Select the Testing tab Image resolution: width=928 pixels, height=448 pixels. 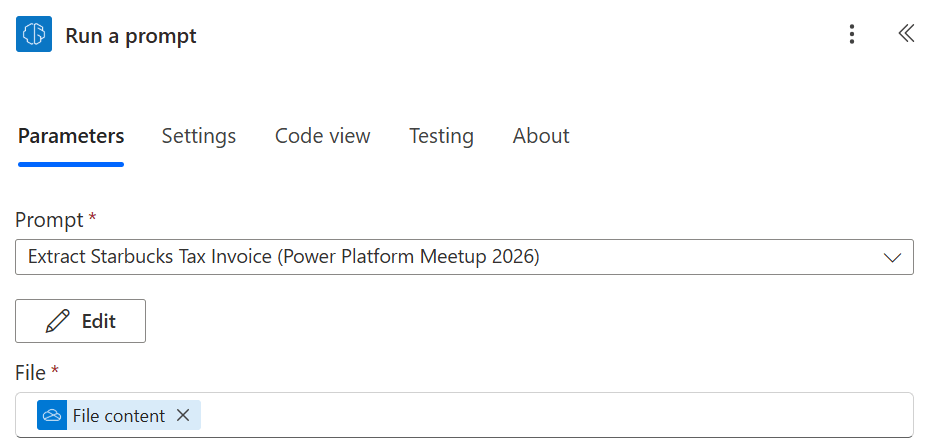click(x=441, y=136)
